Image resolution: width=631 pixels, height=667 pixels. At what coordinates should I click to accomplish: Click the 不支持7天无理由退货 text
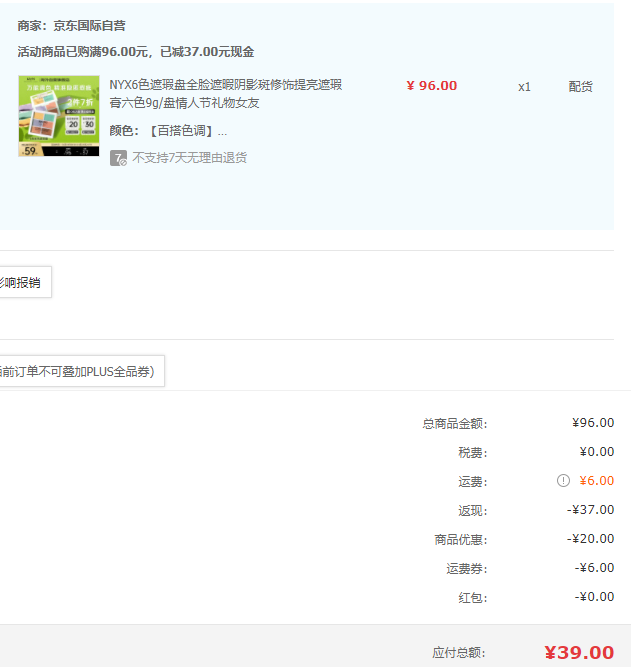coord(189,158)
